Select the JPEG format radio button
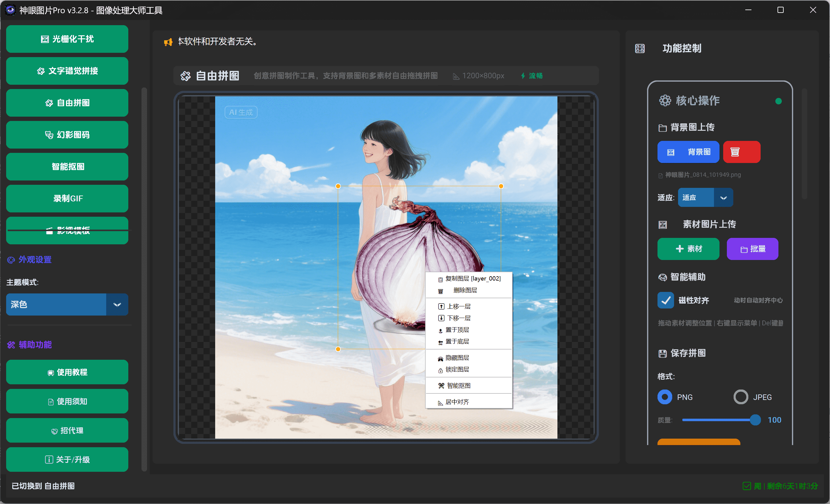The width and height of the screenshot is (830, 504). 740,397
